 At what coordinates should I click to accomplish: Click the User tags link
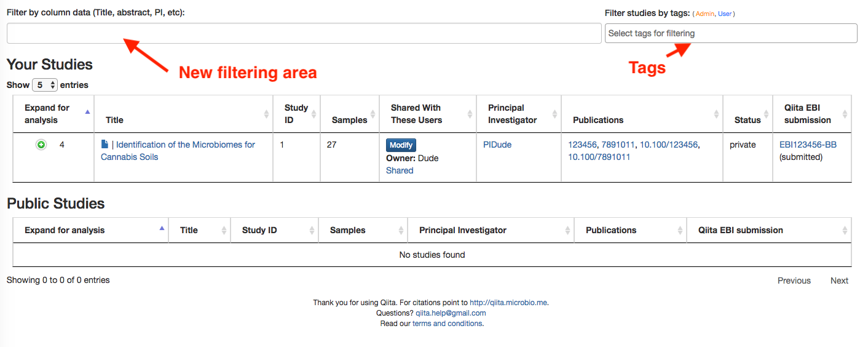pos(725,14)
